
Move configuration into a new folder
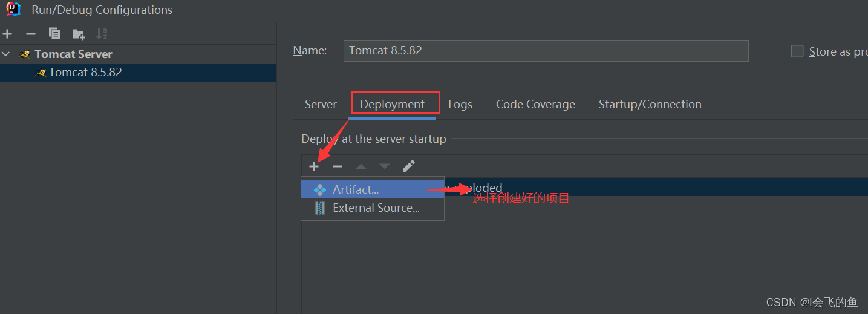click(x=78, y=34)
